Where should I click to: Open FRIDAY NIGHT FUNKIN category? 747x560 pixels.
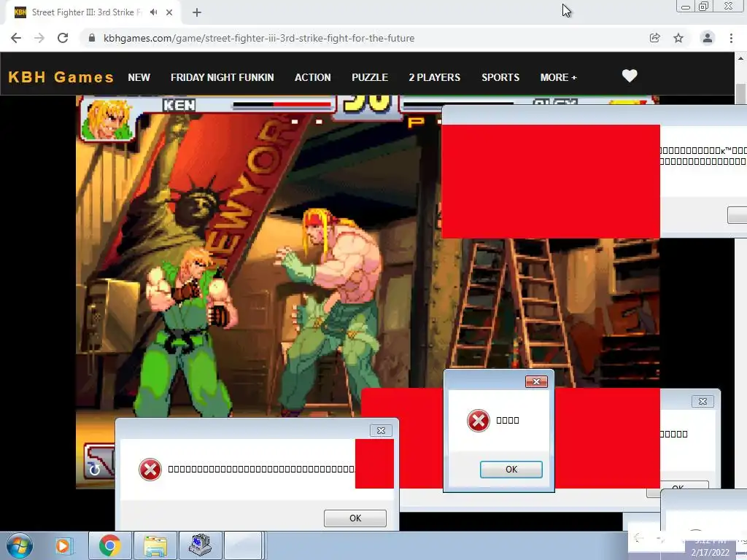pos(222,77)
